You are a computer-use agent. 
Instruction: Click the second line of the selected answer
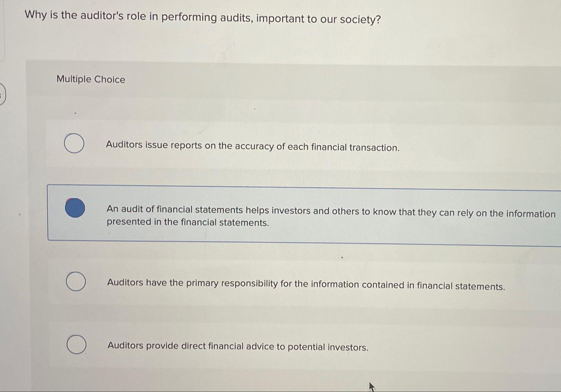188,222
